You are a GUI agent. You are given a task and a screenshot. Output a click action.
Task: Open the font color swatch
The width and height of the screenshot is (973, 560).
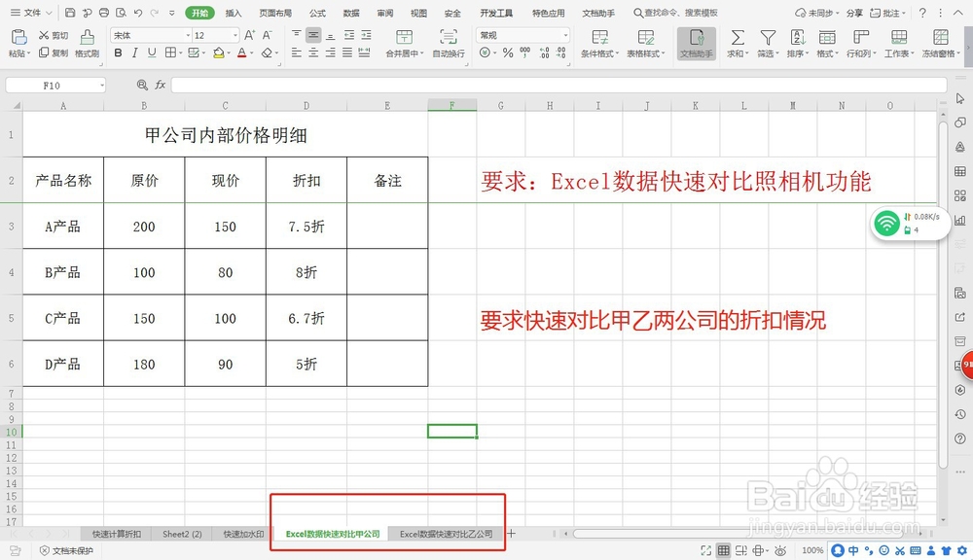pos(240,52)
